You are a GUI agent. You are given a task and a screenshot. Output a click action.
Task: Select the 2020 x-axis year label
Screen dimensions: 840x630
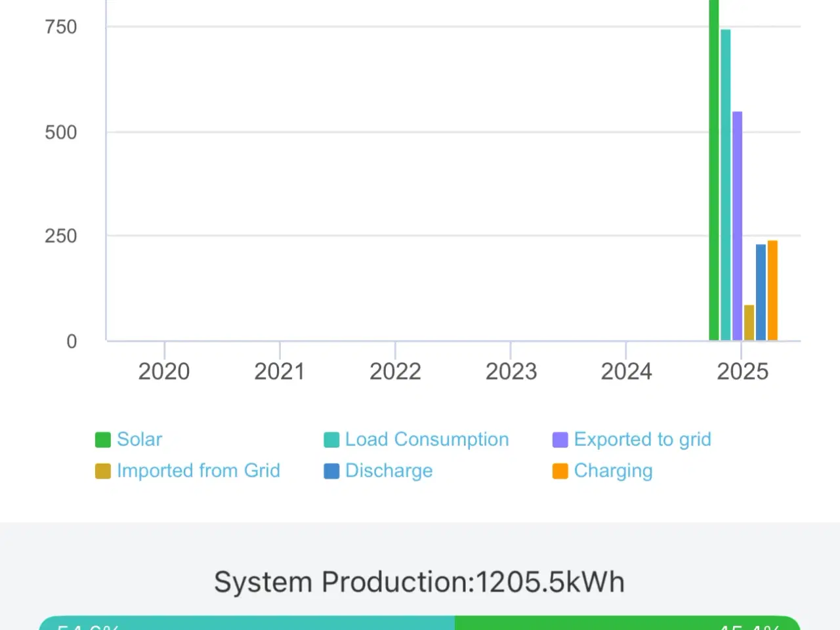tap(164, 371)
